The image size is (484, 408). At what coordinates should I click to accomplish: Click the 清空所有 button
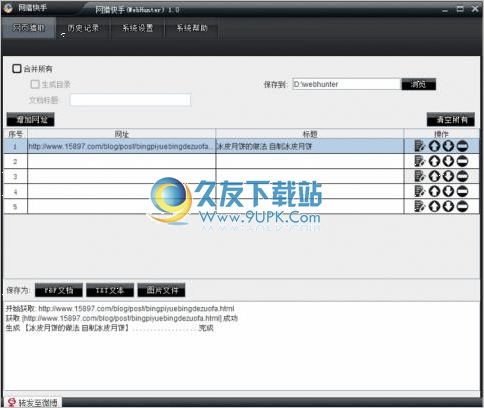tap(451, 119)
